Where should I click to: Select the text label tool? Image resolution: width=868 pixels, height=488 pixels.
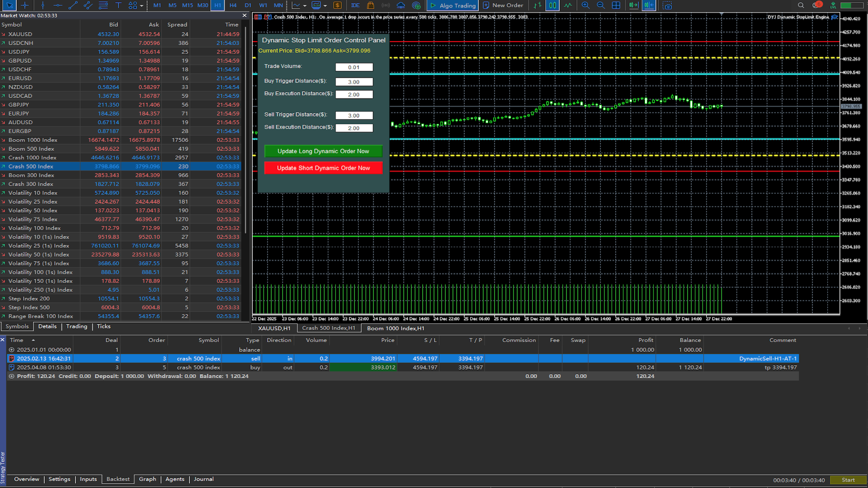[x=118, y=5]
